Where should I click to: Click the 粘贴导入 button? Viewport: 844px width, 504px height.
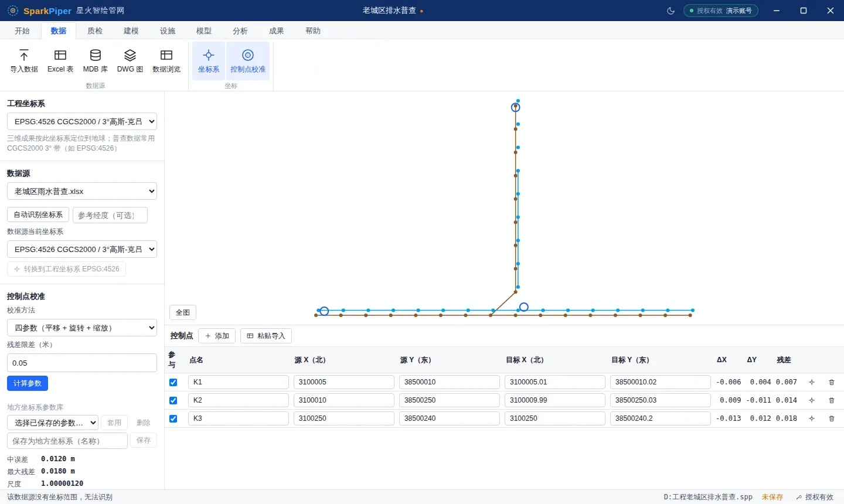(266, 336)
